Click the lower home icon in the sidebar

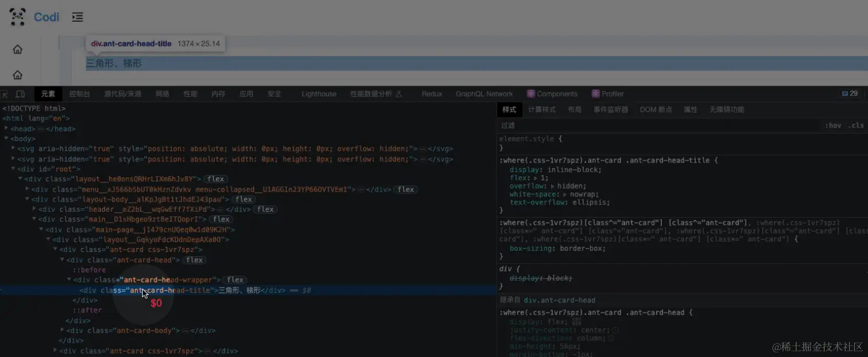click(17, 75)
